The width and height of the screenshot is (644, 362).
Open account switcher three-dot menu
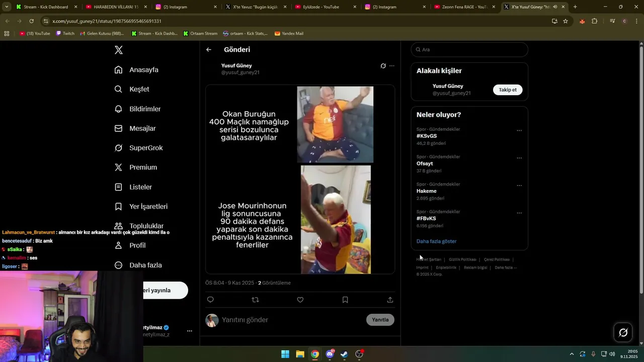point(190,331)
